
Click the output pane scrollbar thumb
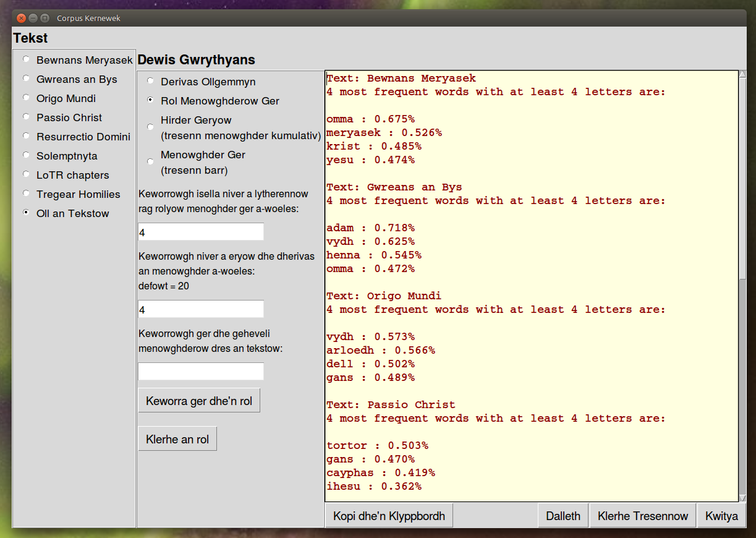tap(742, 178)
